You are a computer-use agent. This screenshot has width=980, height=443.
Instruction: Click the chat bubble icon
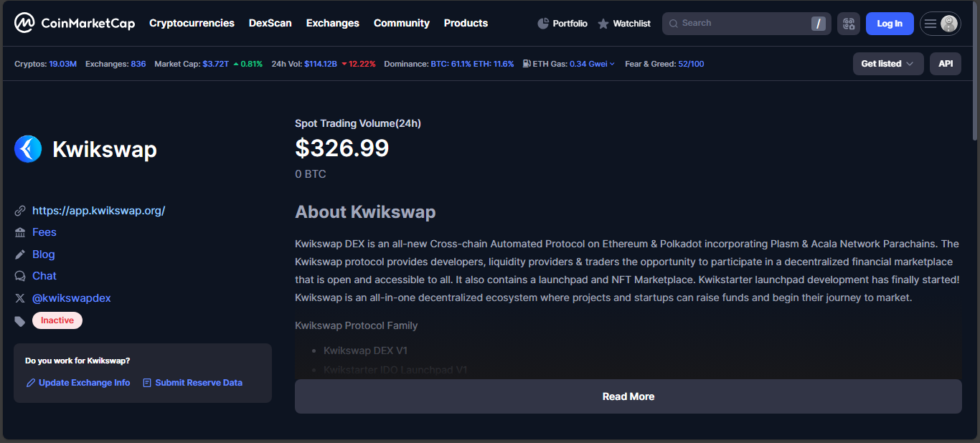(20, 276)
